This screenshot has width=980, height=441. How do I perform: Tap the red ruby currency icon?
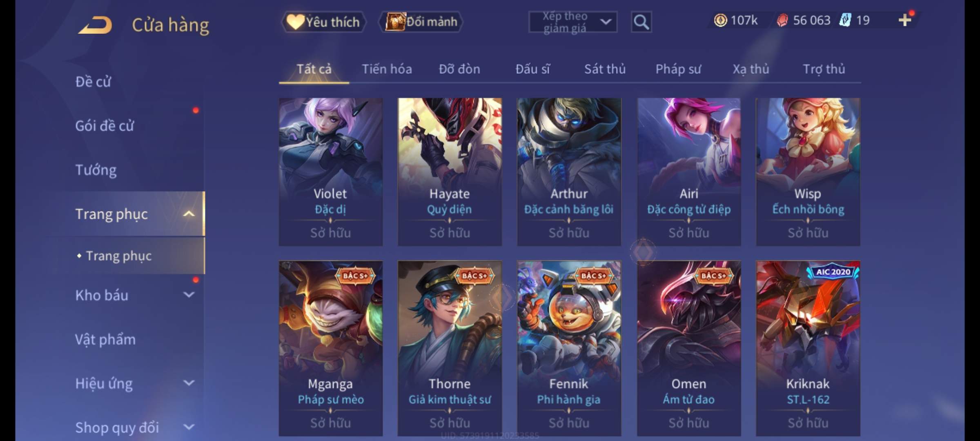[782, 20]
